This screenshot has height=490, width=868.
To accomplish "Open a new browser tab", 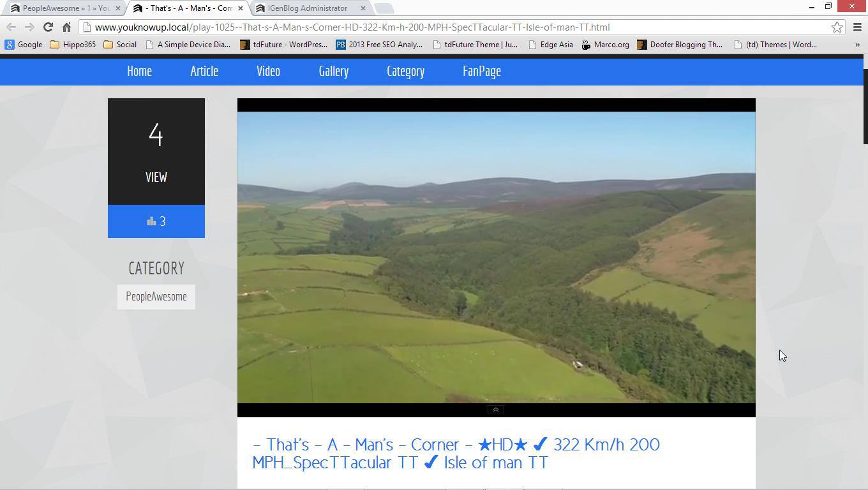I will 384,8.
